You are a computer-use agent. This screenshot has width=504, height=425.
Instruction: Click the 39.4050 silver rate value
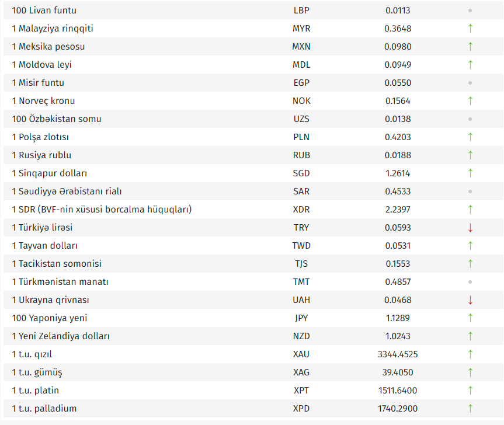pos(398,372)
